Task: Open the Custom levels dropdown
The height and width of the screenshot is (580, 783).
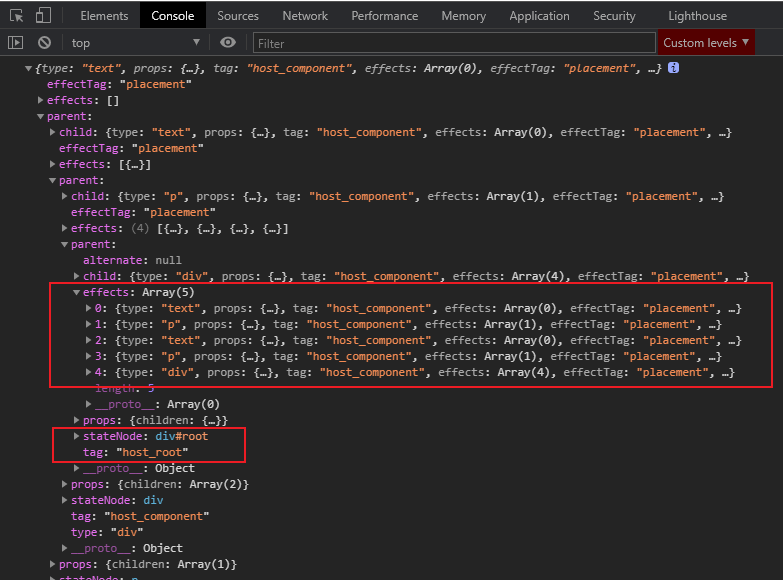Action: (706, 43)
